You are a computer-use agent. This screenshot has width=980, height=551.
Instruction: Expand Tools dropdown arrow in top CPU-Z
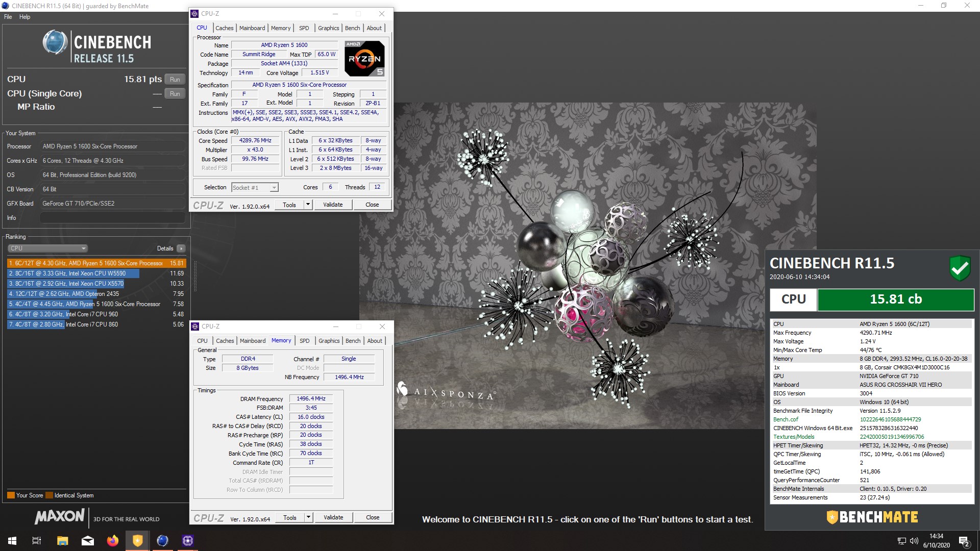308,205
